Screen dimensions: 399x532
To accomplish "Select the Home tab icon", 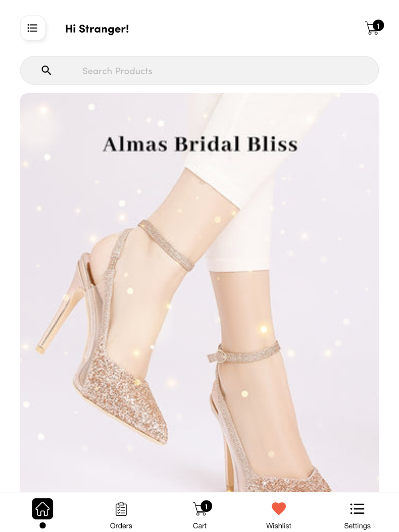I will click(x=43, y=509).
